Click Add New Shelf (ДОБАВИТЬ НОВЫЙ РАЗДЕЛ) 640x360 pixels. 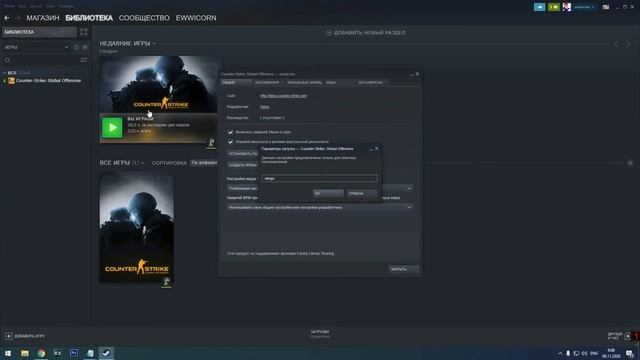(x=369, y=33)
